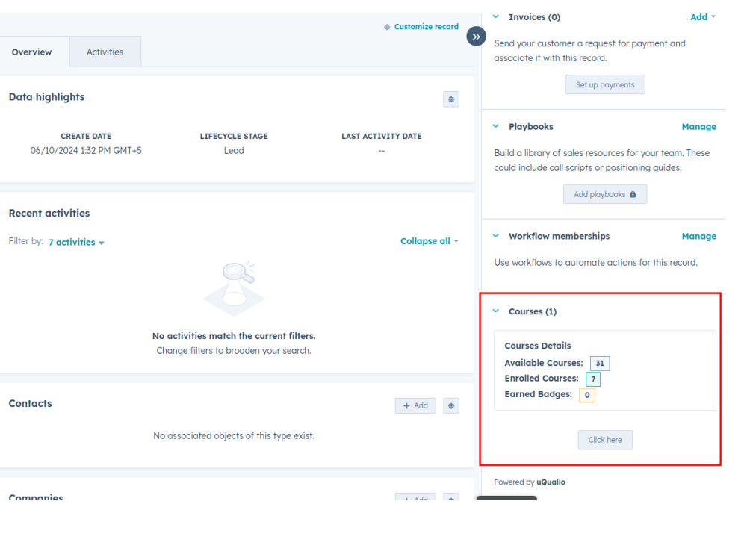
Task: Click the create date value 06/10/2024
Action: click(86, 151)
